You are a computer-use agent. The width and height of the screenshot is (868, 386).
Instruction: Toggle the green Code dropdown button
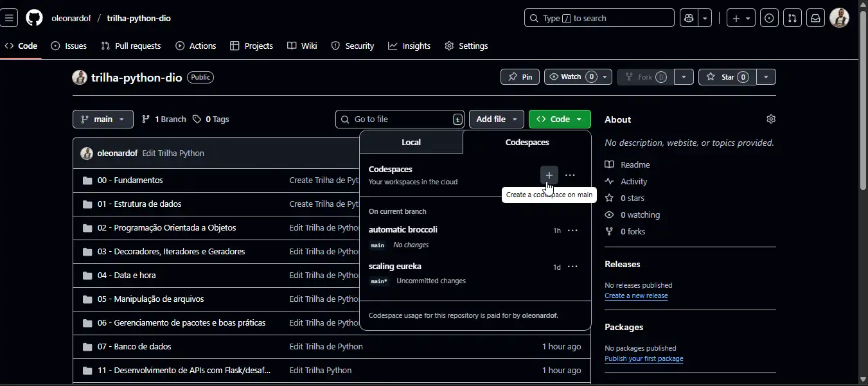pyautogui.click(x=560, y=119)
